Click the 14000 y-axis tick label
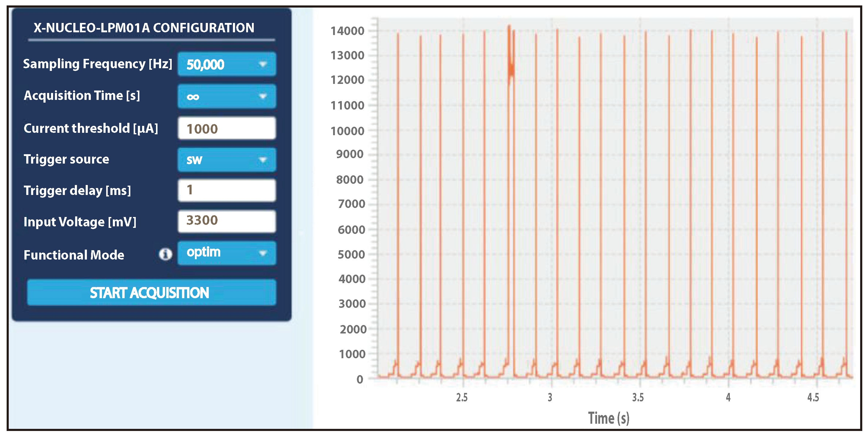Screen dimensions: 868x437 347,31
